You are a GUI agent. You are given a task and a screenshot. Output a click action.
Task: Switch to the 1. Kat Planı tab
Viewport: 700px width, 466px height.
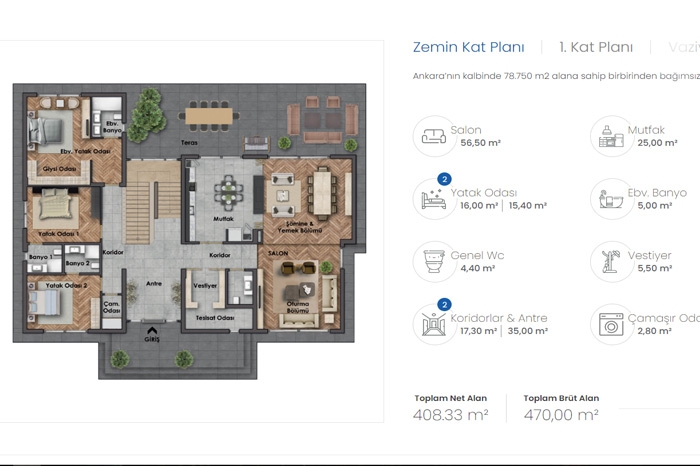tap(596, 47)
